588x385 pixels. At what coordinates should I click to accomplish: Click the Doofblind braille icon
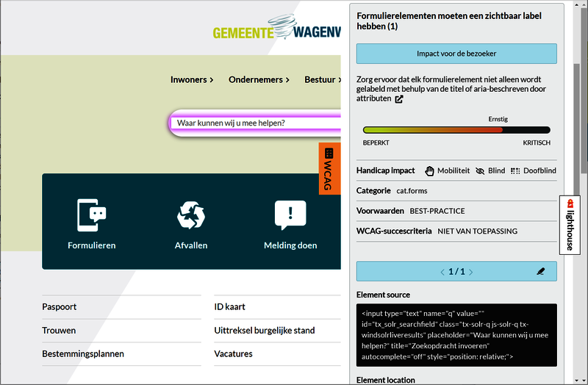(x=515, y=171)
